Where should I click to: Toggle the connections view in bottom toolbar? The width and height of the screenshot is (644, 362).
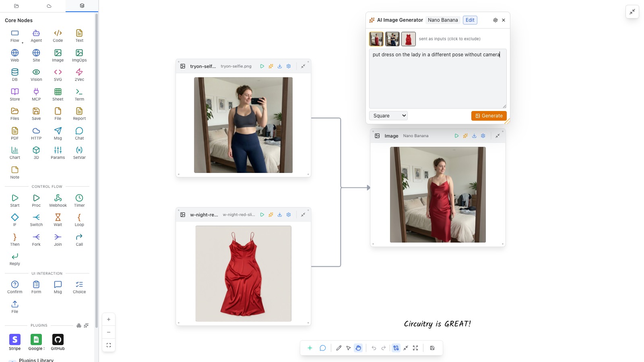[396, 348]
